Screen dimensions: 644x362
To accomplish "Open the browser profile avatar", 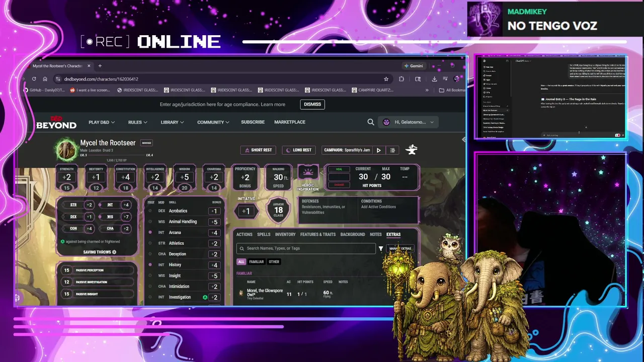I will 456,79.
